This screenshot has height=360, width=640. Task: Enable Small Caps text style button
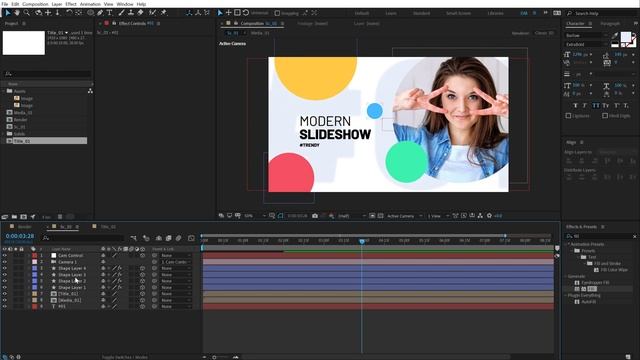point(606,105)
